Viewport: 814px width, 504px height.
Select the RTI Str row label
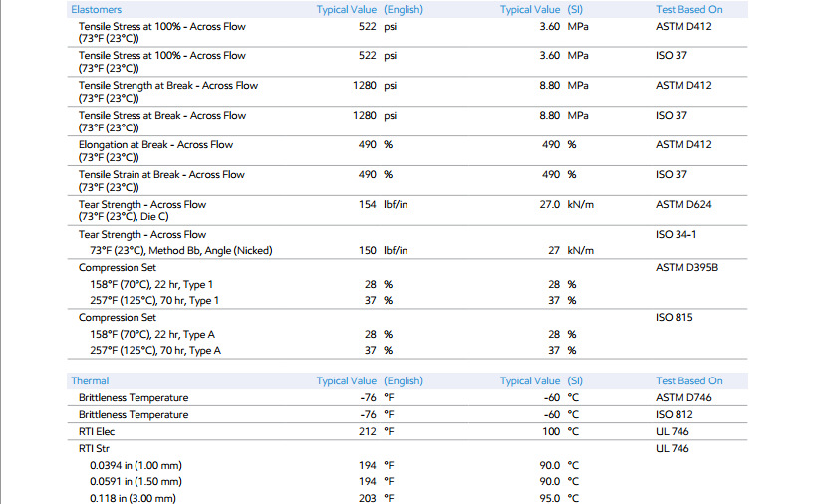[x=94, y=448]
